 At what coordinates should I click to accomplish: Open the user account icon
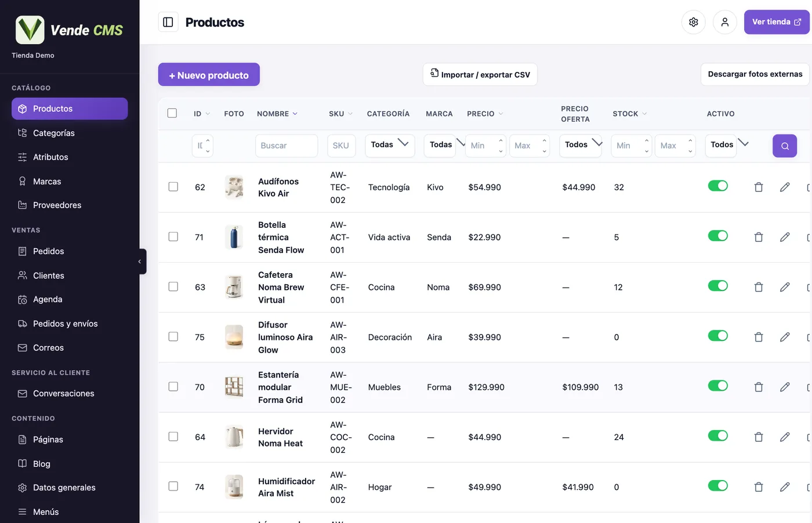point(724,22)
